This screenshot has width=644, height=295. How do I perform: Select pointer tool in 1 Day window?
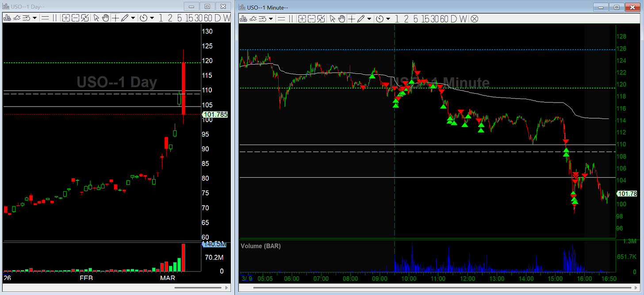(x=96, y=18)
